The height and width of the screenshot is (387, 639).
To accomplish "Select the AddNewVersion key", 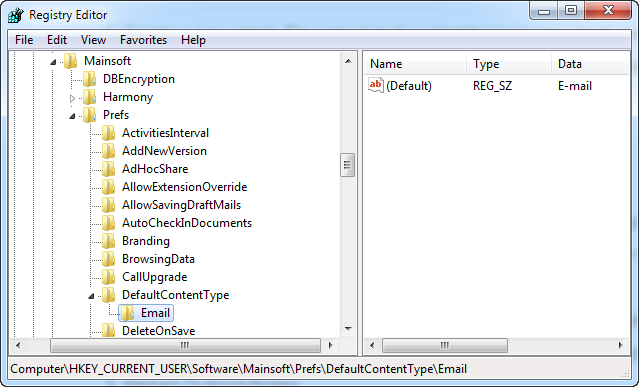I will [x=164, y=151].
